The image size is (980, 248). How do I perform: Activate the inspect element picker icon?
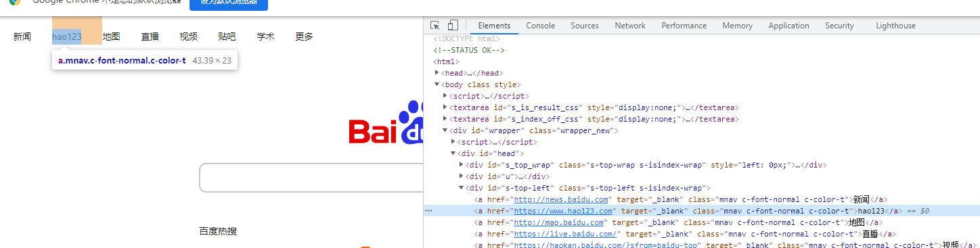(x=435, y=26)
